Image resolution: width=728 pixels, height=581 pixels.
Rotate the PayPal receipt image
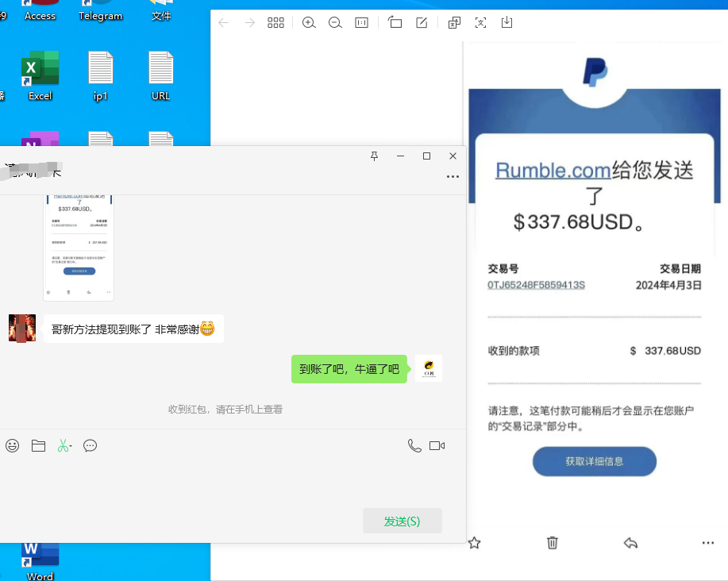(x=395, y=22)
